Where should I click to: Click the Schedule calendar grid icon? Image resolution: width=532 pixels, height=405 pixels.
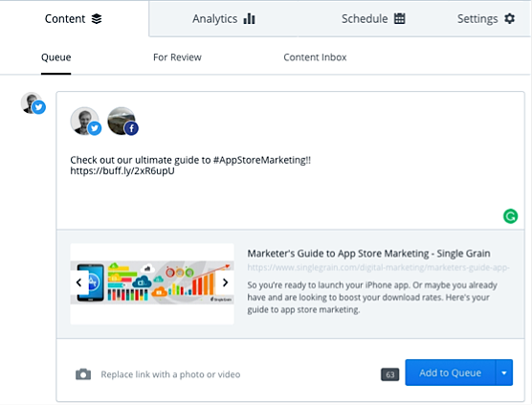400,18
